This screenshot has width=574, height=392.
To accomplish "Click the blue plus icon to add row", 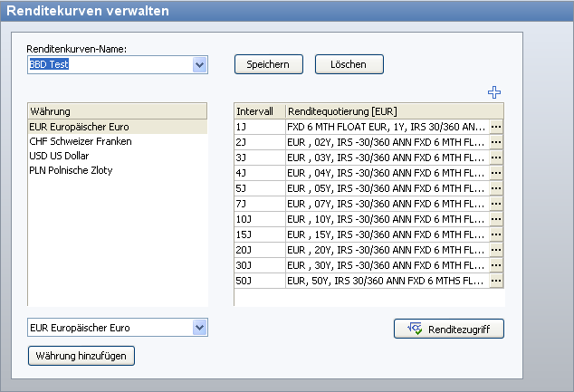I will (x=493, y=91).
